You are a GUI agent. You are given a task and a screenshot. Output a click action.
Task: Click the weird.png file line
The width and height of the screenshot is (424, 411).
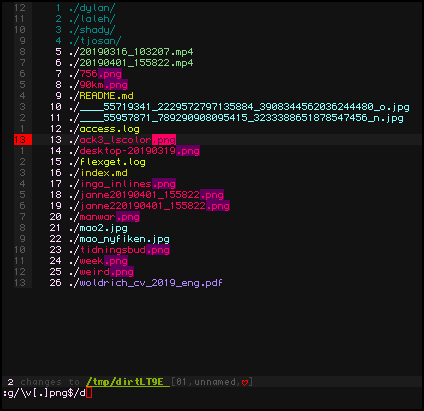pyautogui.click(x=101, y=272)
